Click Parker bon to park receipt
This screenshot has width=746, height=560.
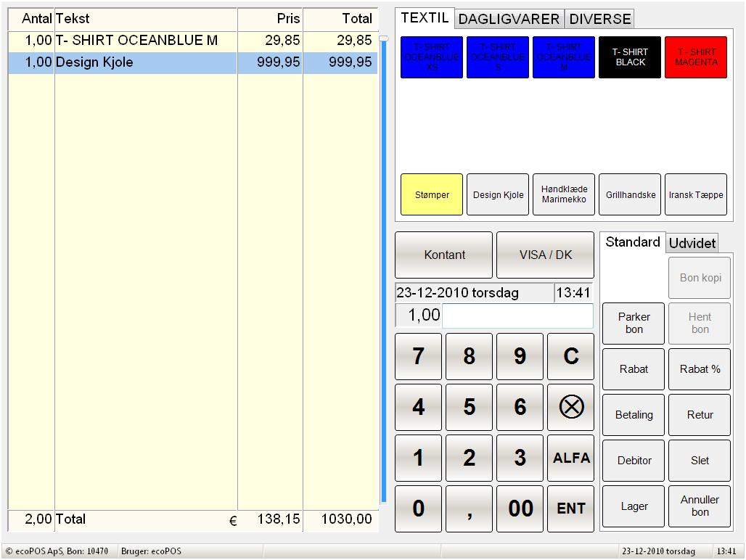coord(634,323)
